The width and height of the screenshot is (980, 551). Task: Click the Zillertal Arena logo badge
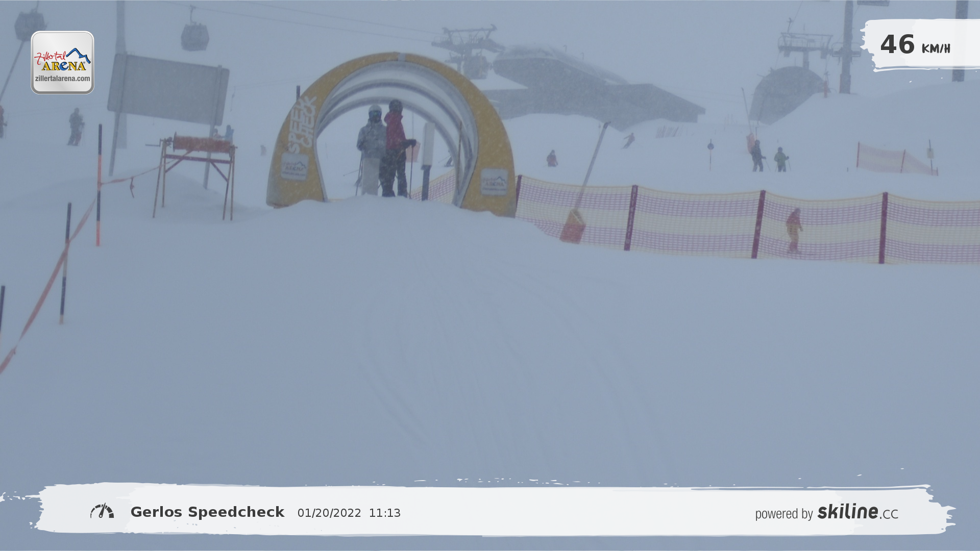62,62
